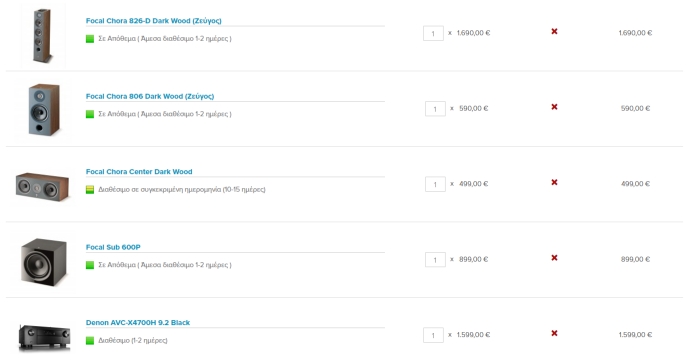Select quantity box for Focal Sub 600P
Viewport: 686px width, 363px height.
435,260
